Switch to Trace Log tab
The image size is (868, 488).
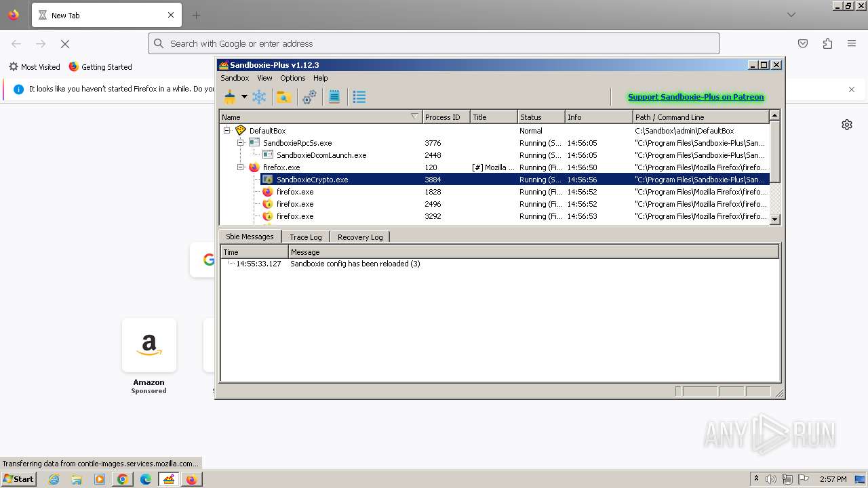[x=306, y=237]
